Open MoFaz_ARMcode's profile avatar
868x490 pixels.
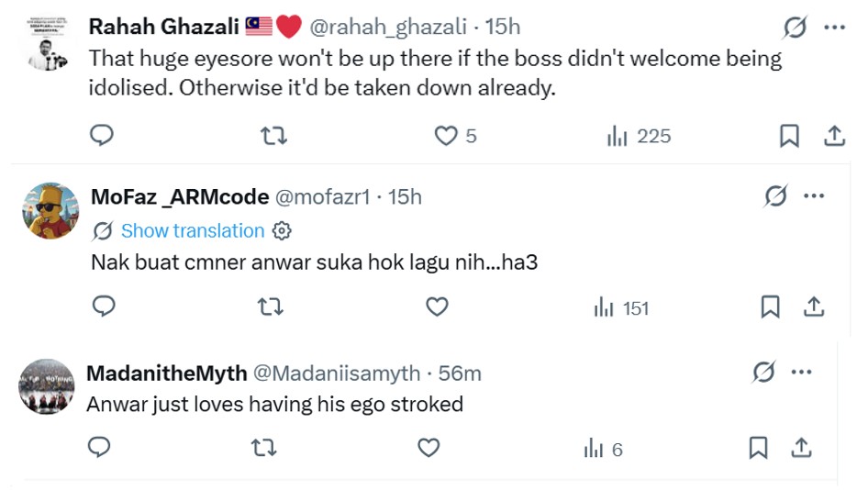coord(50,210)
